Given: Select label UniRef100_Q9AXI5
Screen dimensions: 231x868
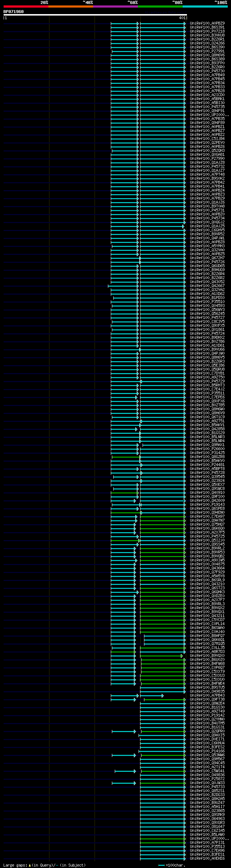Looking at the screenshot, I should [207, 735].
